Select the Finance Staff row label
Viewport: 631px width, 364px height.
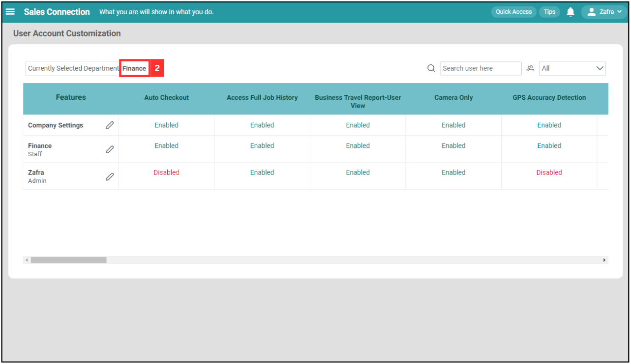[40, 149]
